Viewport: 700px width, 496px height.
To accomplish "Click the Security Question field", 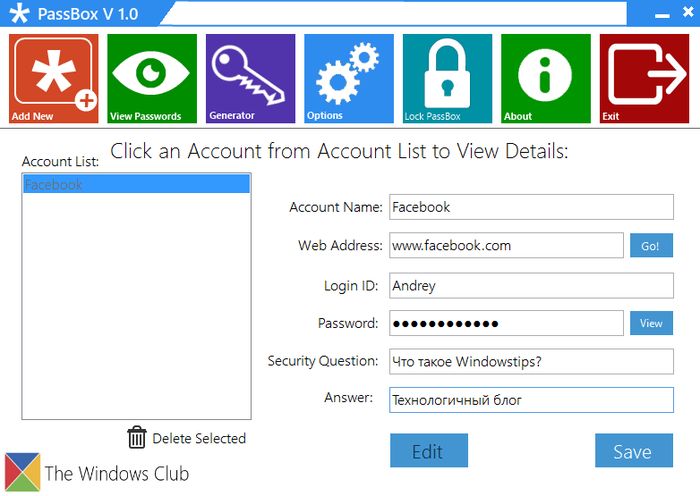I will (531, 361).
